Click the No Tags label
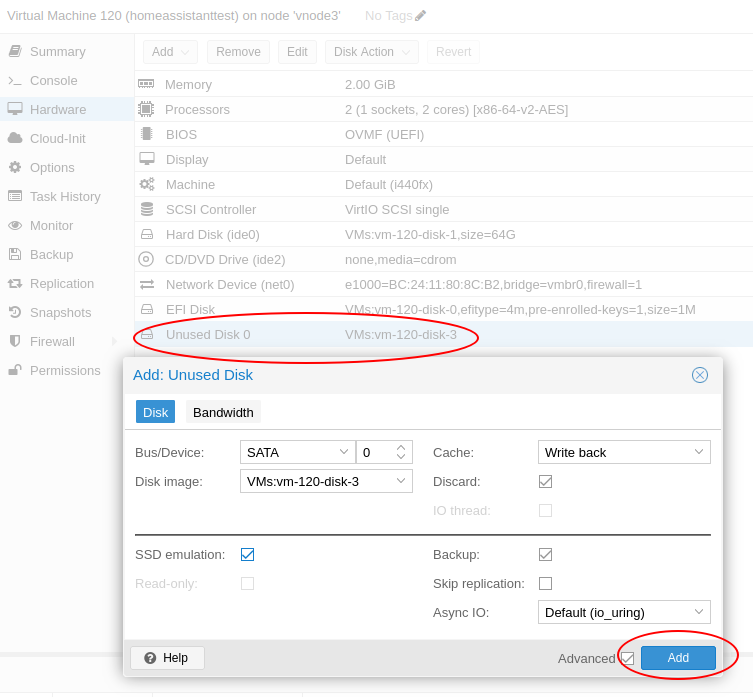This screenshot has height=697, width=753. (389, 16)
